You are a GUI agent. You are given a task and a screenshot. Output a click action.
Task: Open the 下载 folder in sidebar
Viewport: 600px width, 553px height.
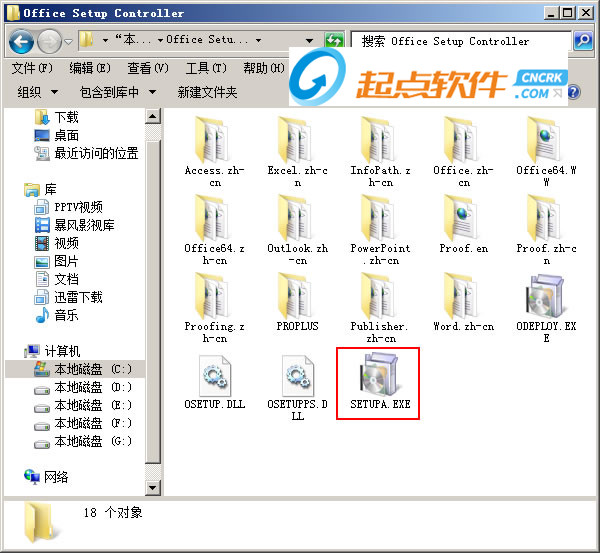click(56, 117)
